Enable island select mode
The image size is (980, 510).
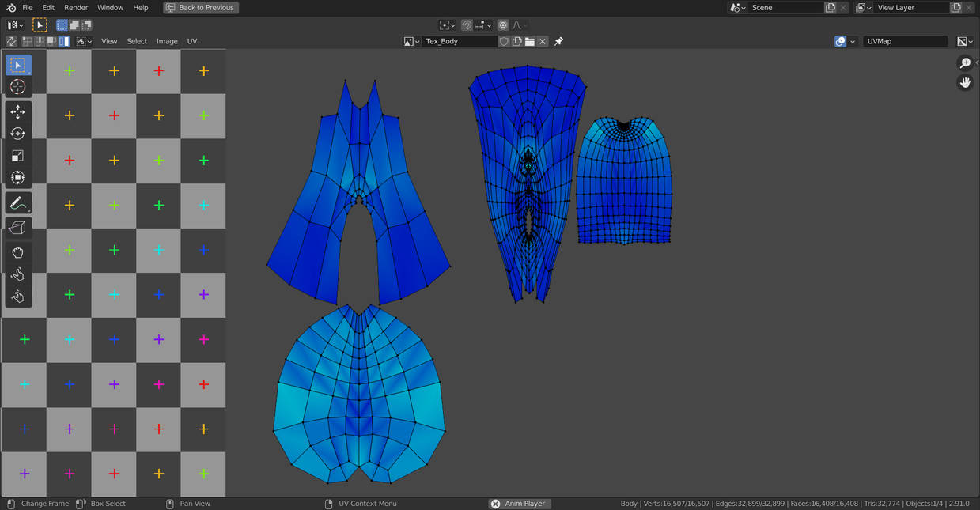pos(64,41)
